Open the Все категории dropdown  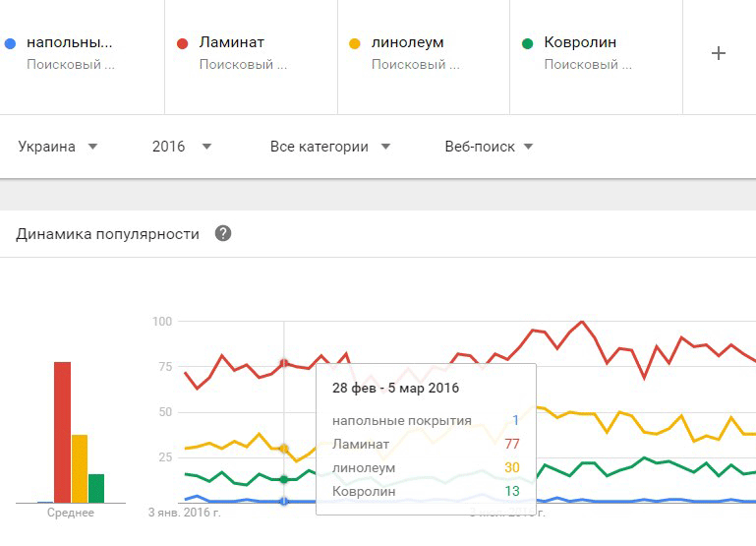tap(330, 147)
